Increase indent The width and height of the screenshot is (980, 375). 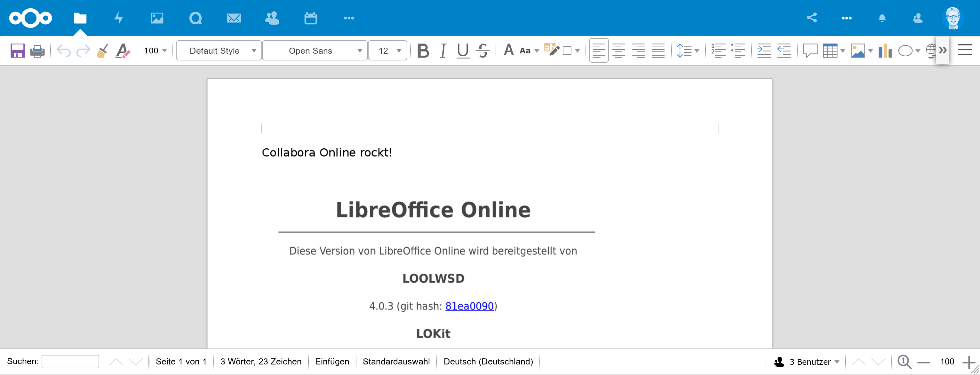click(x=763, y=50)
